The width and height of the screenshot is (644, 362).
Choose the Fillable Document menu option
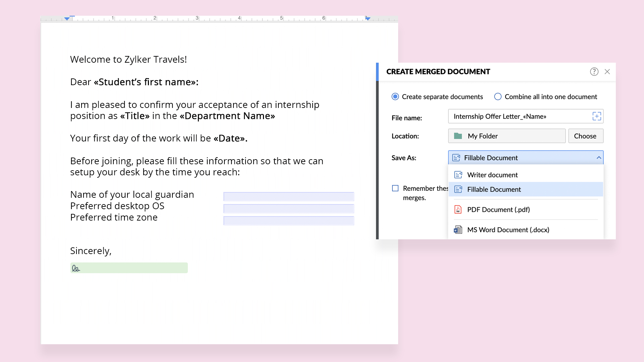[494, 189]
